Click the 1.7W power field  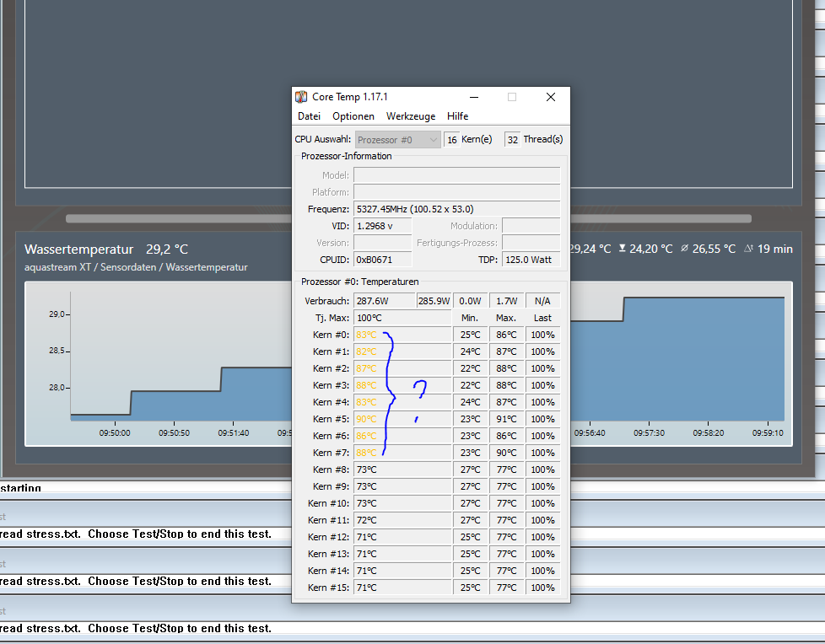coord(506,301)
